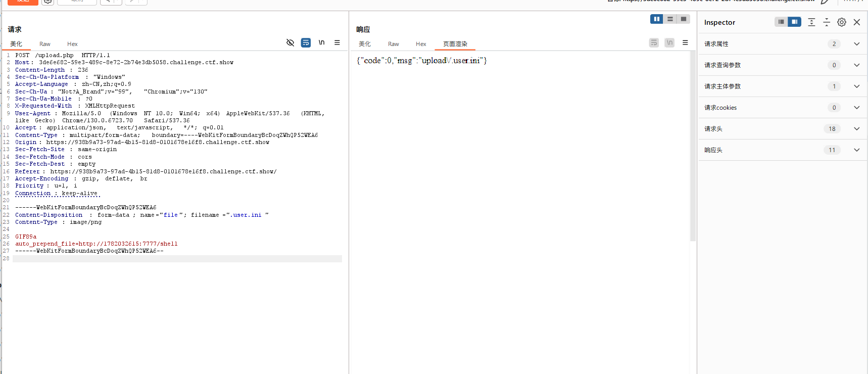This screenshot has width=868, height=374.
Task: Place cursor on empty line 28 of request
Action: pyautogui.click(x=177, y=258)
